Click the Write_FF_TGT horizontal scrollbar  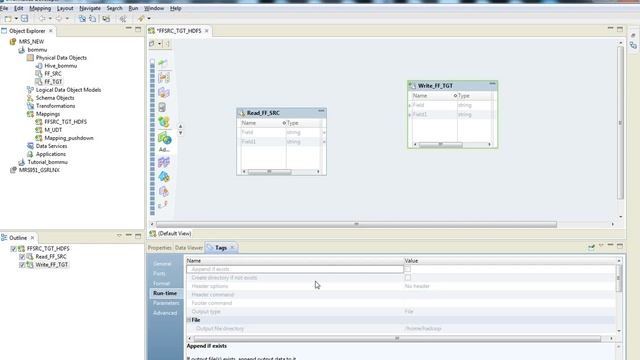[x=440, y=144]
